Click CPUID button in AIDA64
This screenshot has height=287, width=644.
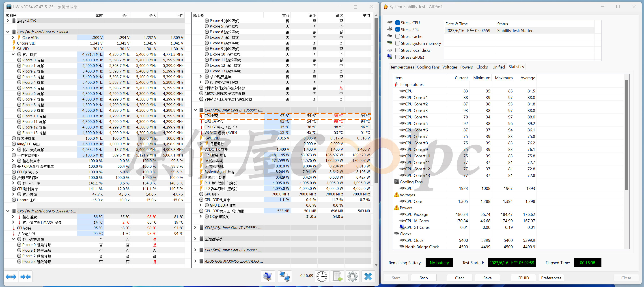pyautogui.click(x=523, y=278)
